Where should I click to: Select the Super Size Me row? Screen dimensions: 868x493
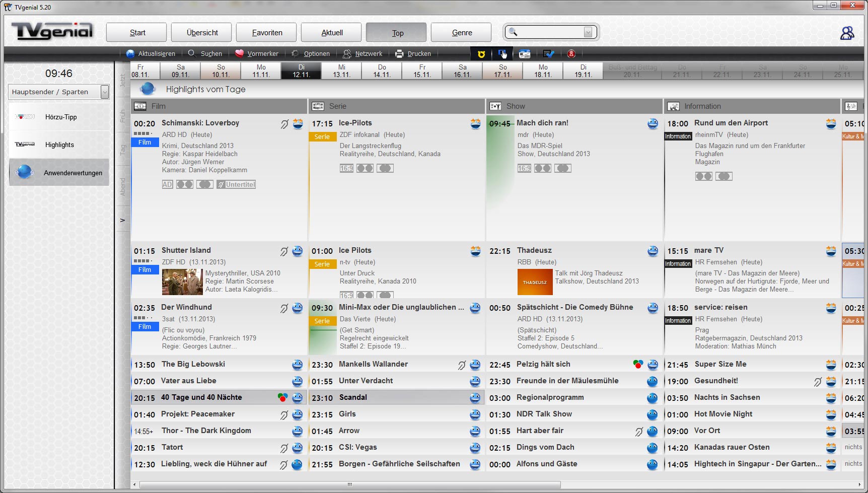[x=752, y=364]
